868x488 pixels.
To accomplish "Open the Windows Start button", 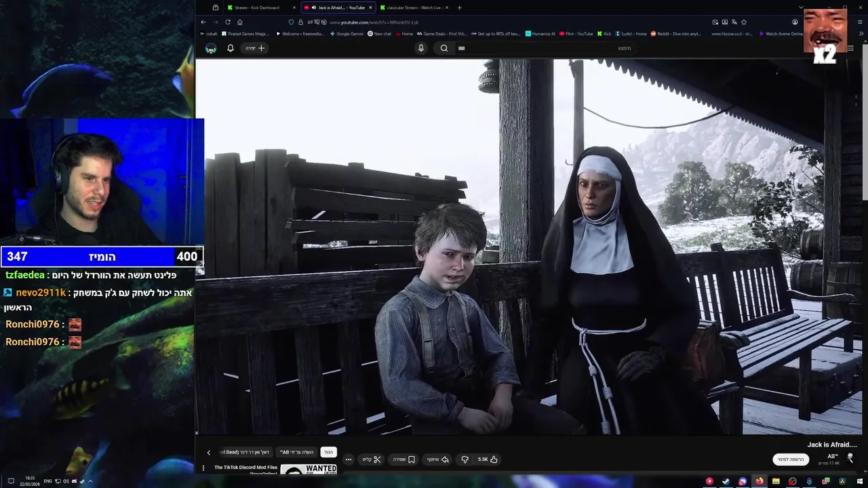I will click(x=859, y=481).
